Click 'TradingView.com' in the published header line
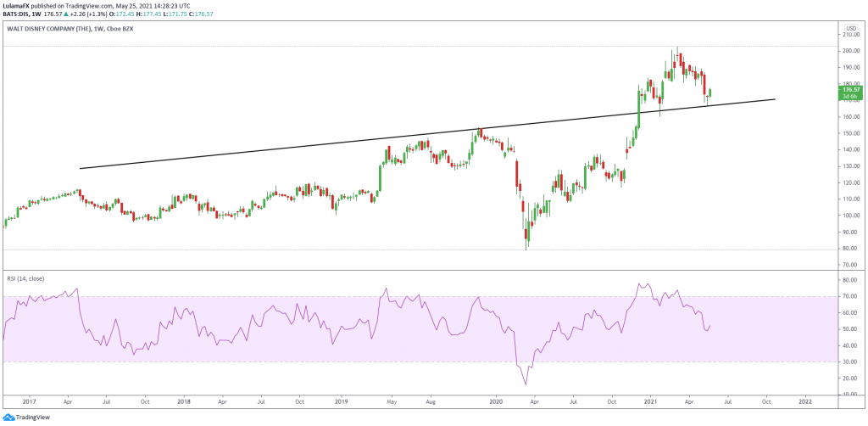 pyautogui.click(x=88, y=6)
